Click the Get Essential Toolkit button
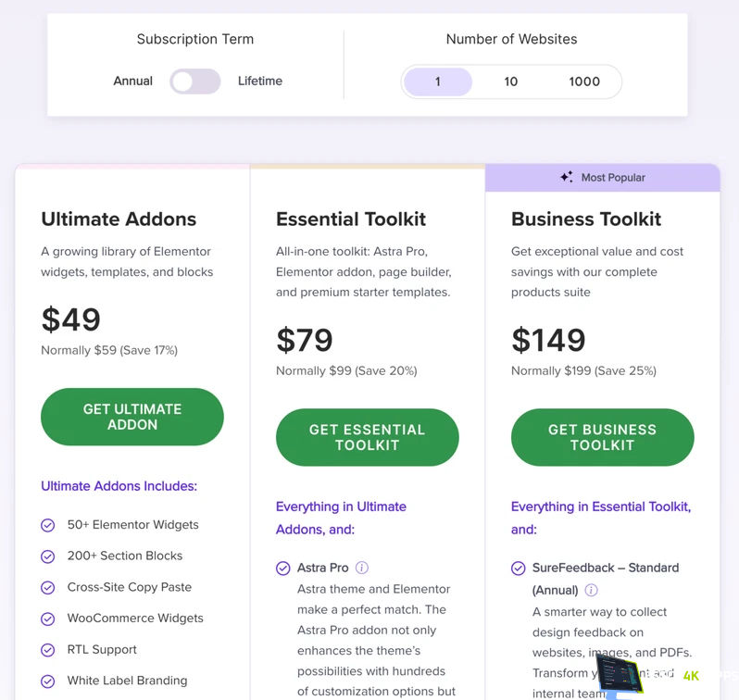This screenshot has height=700, width=739. coord(367,437)
